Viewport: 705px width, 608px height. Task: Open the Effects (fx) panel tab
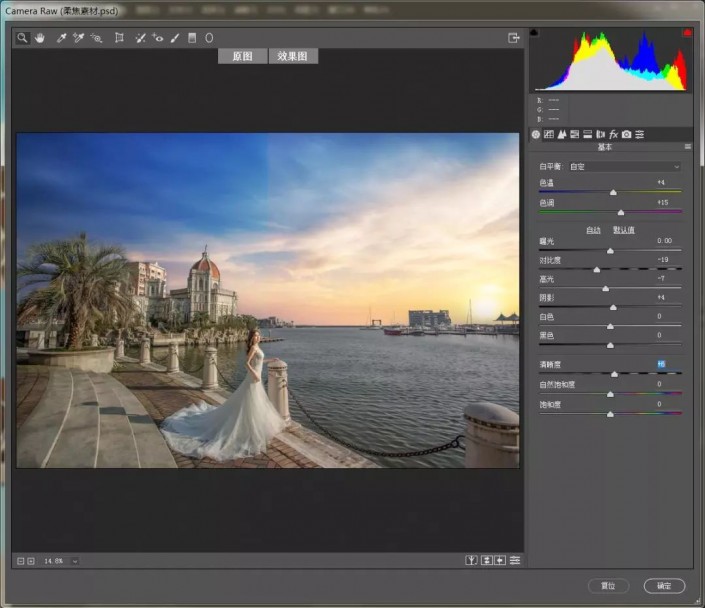point(613,134)
